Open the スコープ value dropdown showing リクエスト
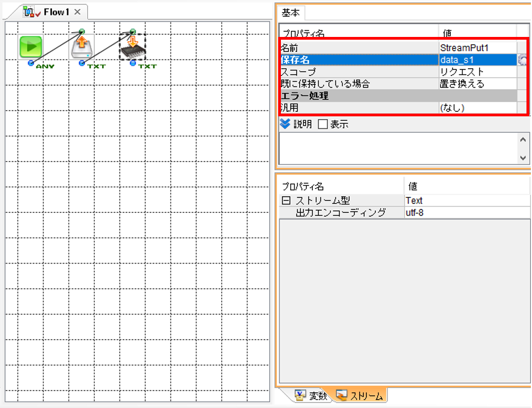Screen dimensions: 532x408 point(478,72)
